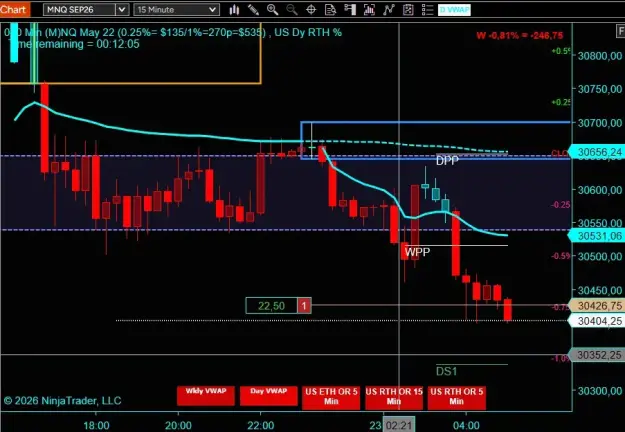Open the data box document-search icon

[330, 10]
